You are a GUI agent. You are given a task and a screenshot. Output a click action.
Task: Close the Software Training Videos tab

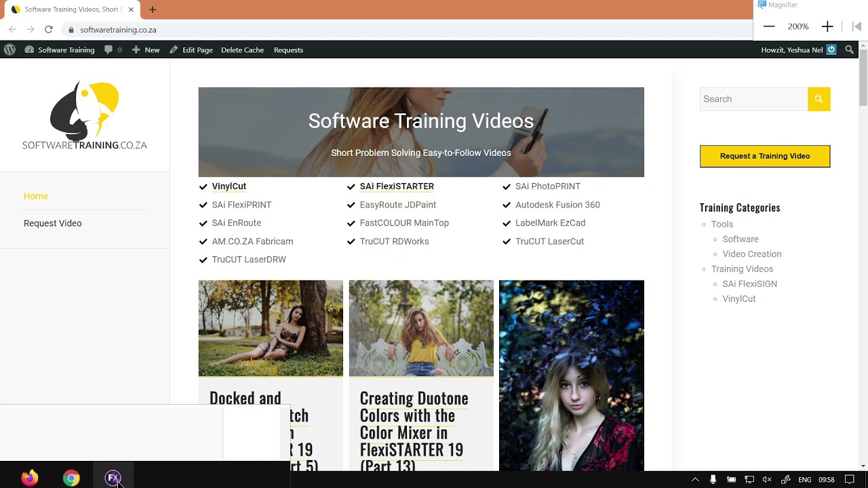coord(131,9)
